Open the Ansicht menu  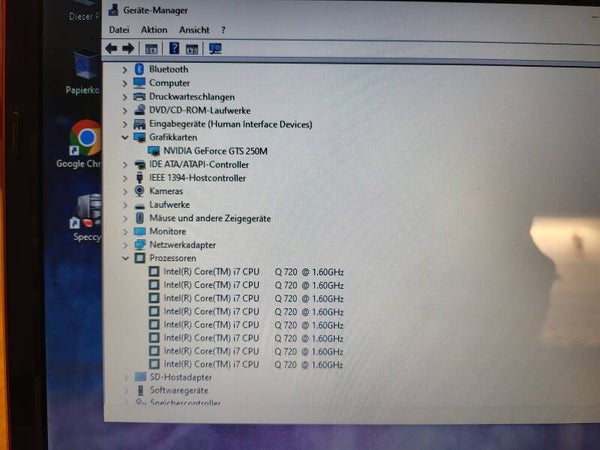pyautogui.click(x=194, y=30)
